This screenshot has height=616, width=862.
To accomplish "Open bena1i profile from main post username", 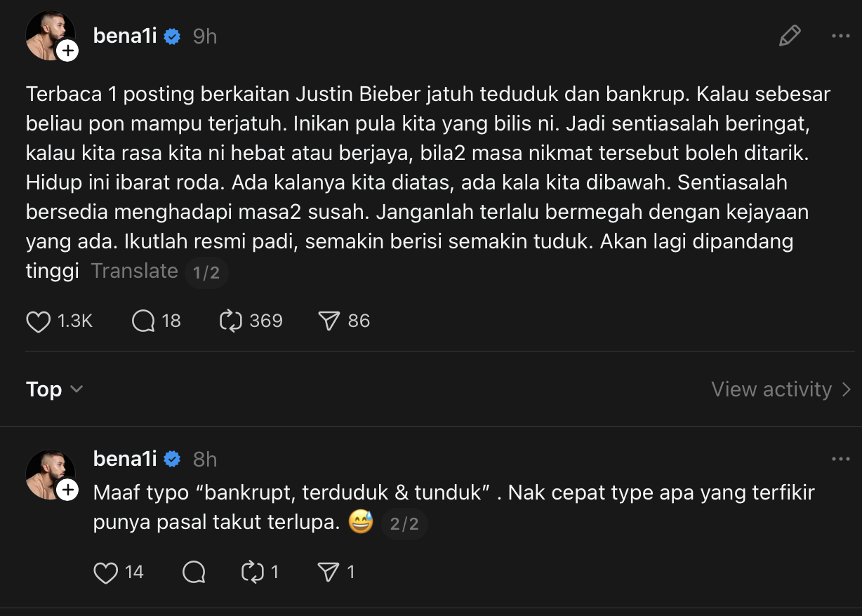I will pos(125,36).
